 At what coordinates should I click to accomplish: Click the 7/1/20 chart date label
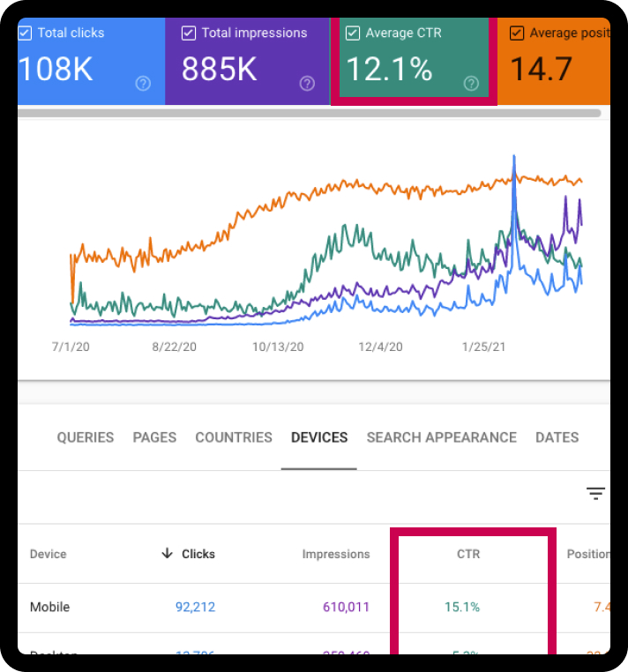point(71,347)
